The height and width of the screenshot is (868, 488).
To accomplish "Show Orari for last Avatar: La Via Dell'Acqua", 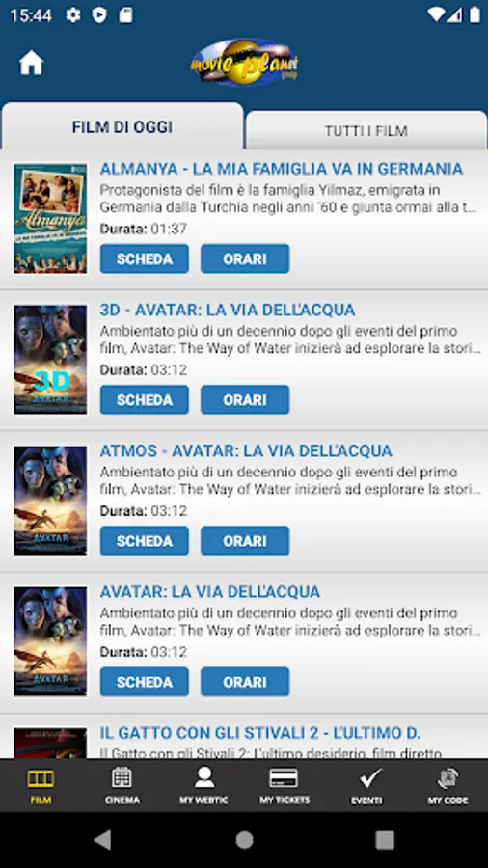I will [x=245, y=682].
